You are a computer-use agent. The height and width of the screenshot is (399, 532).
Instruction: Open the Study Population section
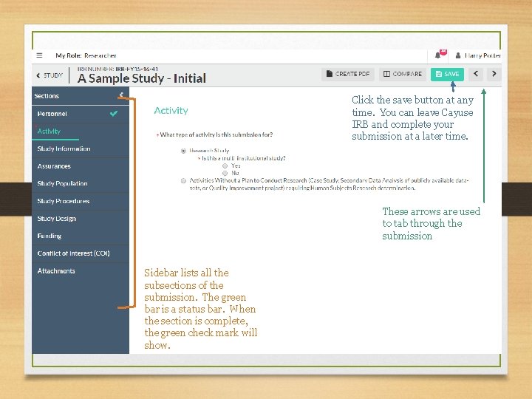point(81,183)
